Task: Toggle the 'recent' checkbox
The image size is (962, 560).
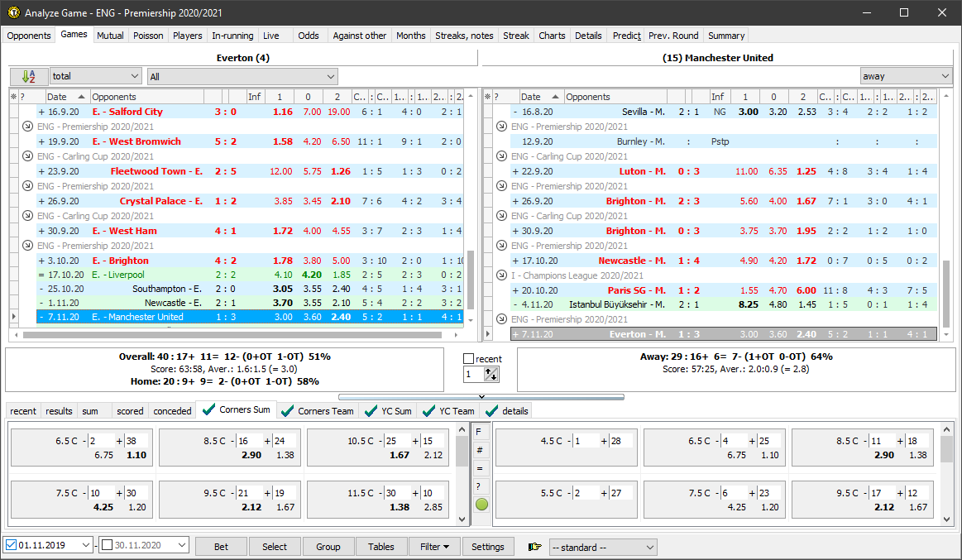Action: pyautogui.click(x=469, y=359)
